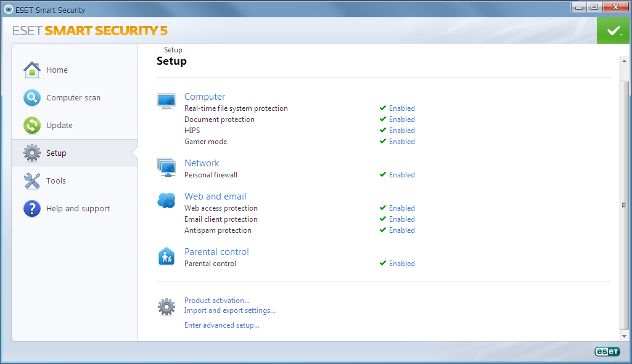
Task: Click the Personal firewall label
Action: [x=211, y=175]
